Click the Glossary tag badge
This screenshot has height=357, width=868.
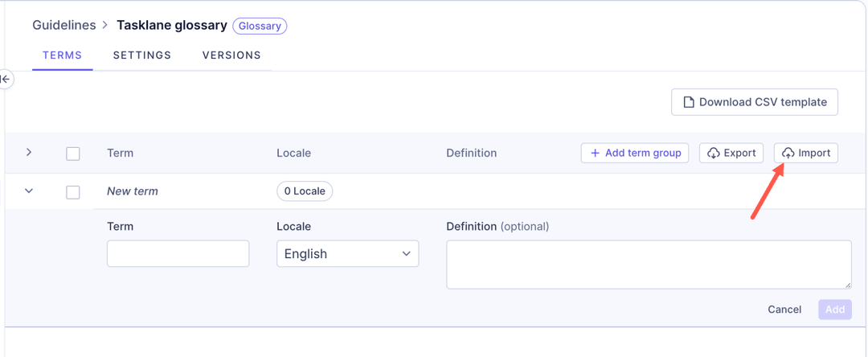260,26
